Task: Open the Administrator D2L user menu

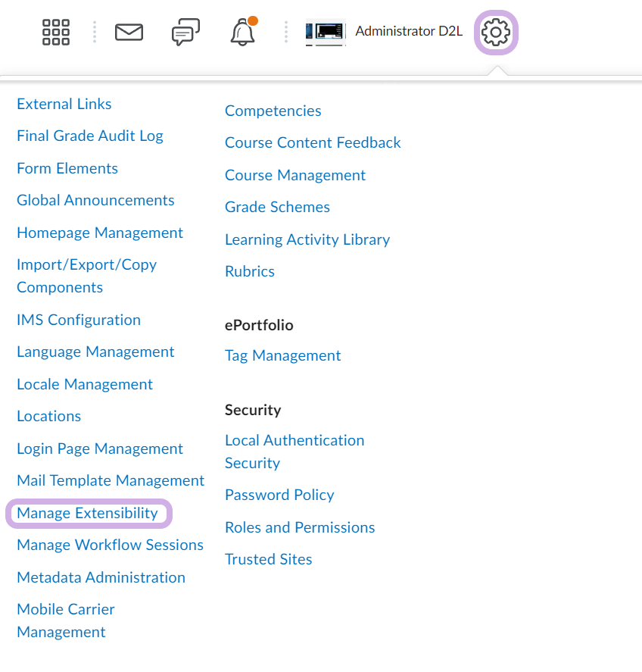Action: (408, 32)
